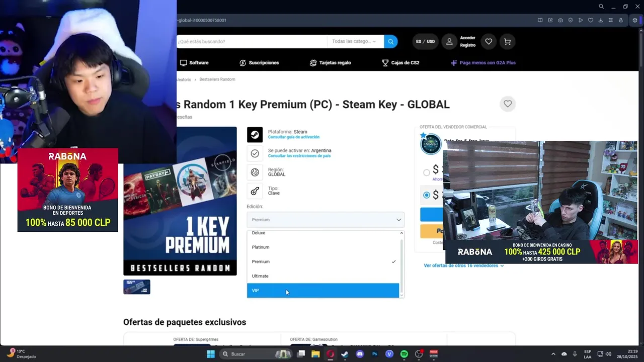The image size is (644, 362).
Task: Open browser easy setup sliders icon
Action: 611,20
